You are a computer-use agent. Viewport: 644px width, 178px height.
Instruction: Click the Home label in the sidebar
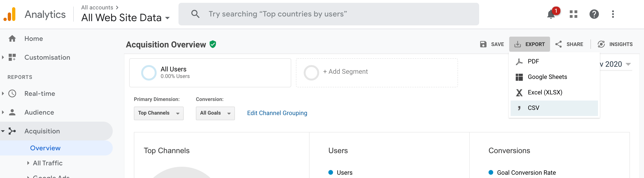click(x=34, y=39)
